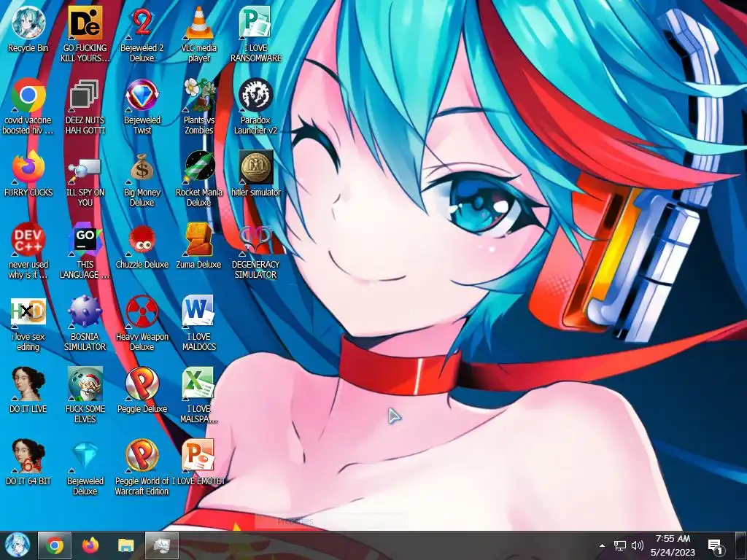747x560 pixels.
Task: Open Firefox from the taskbar
Action: (x=90, y=545)
